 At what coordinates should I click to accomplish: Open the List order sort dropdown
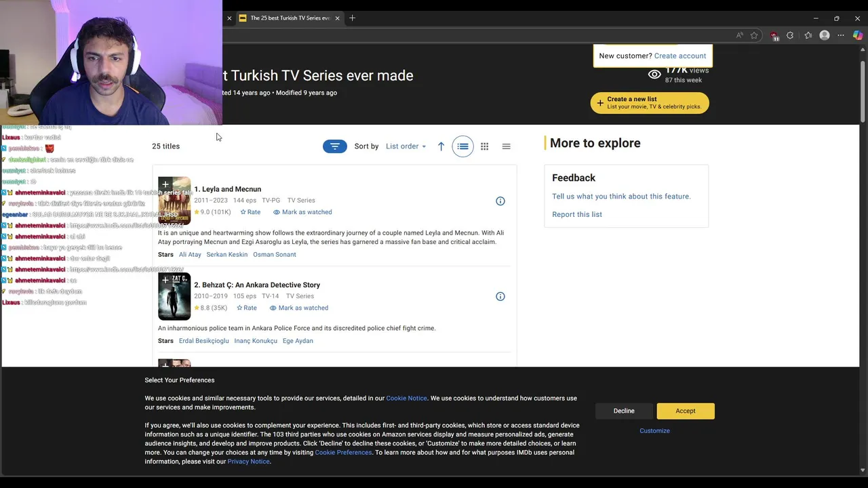tap(406, 146)
